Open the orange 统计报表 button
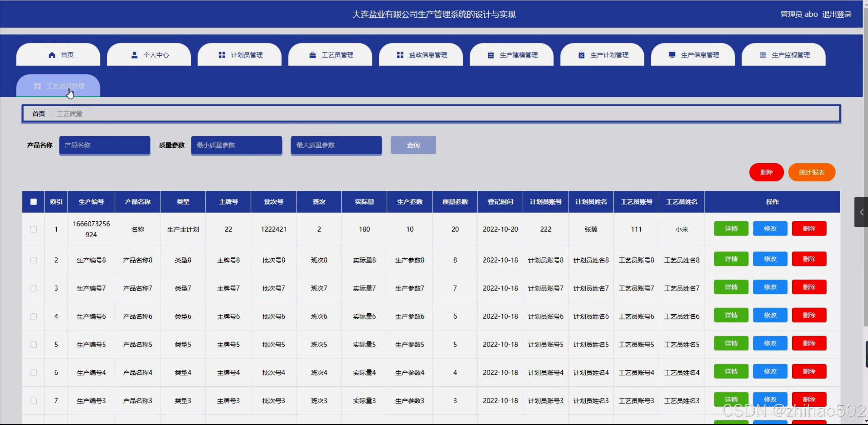The height and width of the screenshot is (425, 868). tap(811, 172)
